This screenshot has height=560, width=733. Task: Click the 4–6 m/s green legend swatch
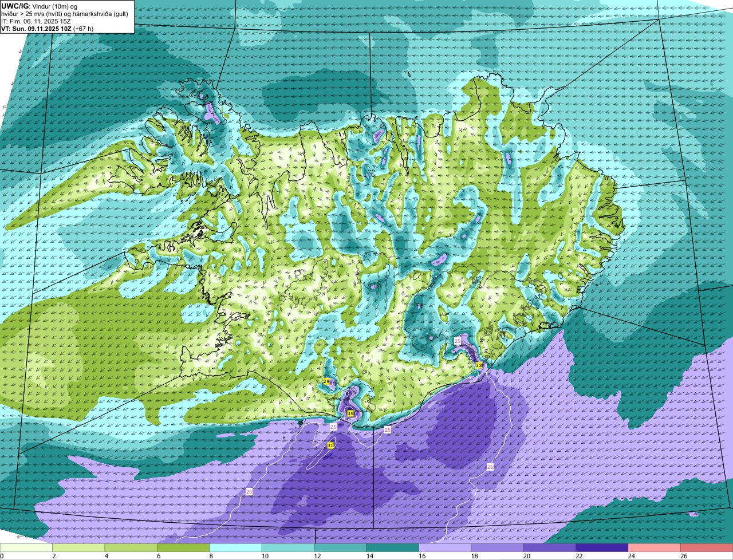[x=131, y=547]
